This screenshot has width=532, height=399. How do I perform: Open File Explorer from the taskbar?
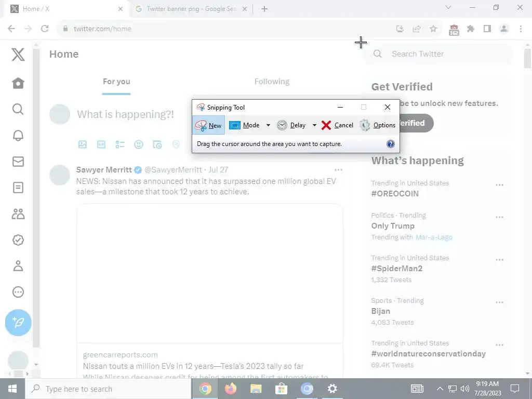[x=256, y=389]
